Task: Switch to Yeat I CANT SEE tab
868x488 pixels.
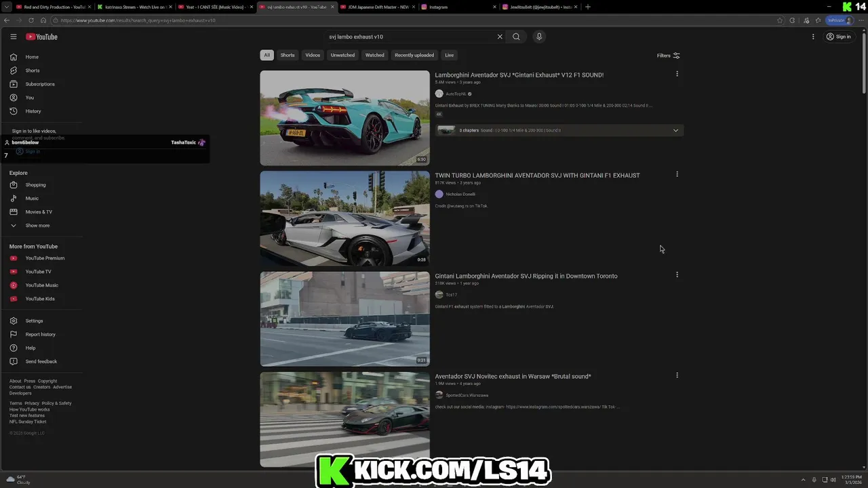Action: 216,7
